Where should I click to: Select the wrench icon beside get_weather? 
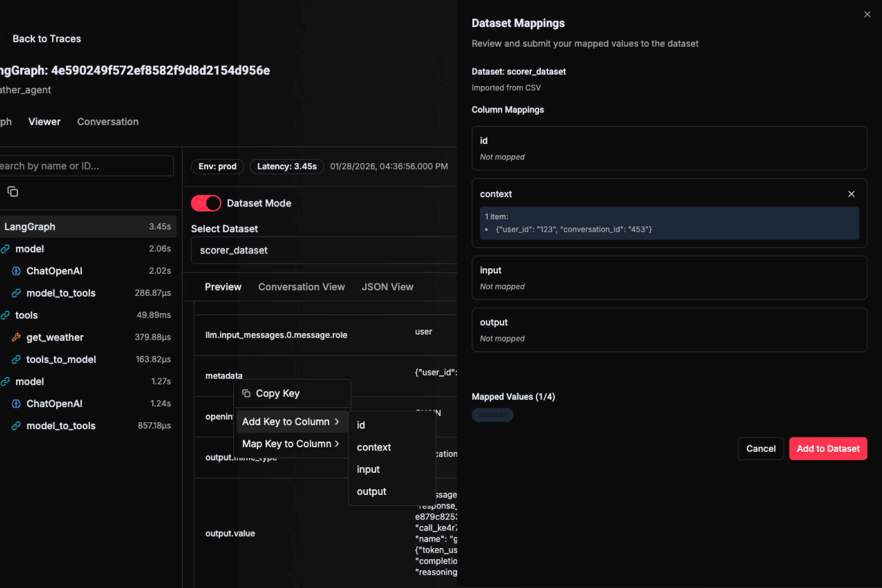[16, 337]
